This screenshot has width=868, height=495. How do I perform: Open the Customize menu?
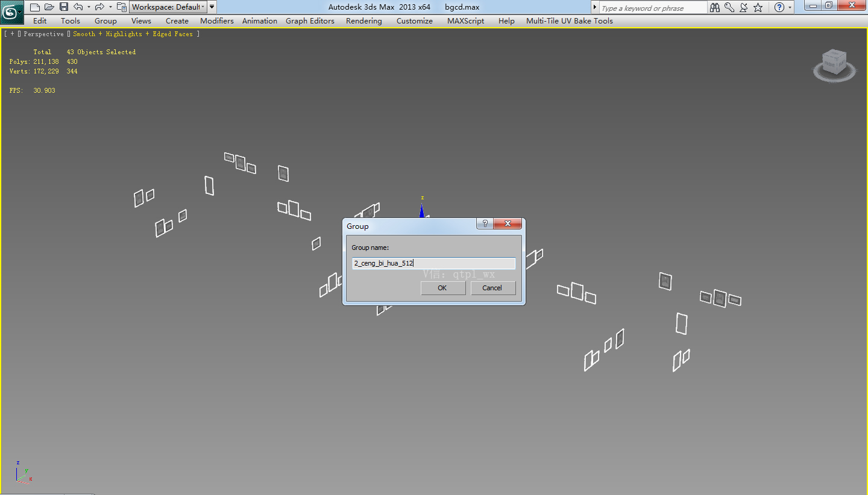(415, 21)
